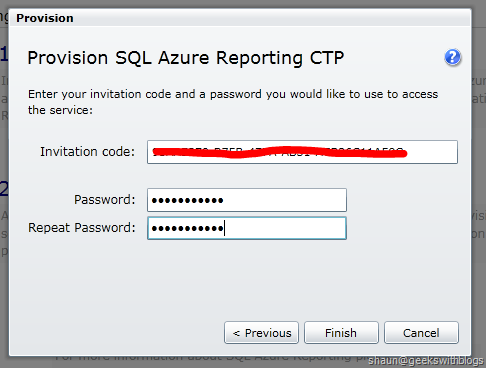This screenshot has width=486, height=368.
Task: Focus the Password input field
Action: [247, 200]
